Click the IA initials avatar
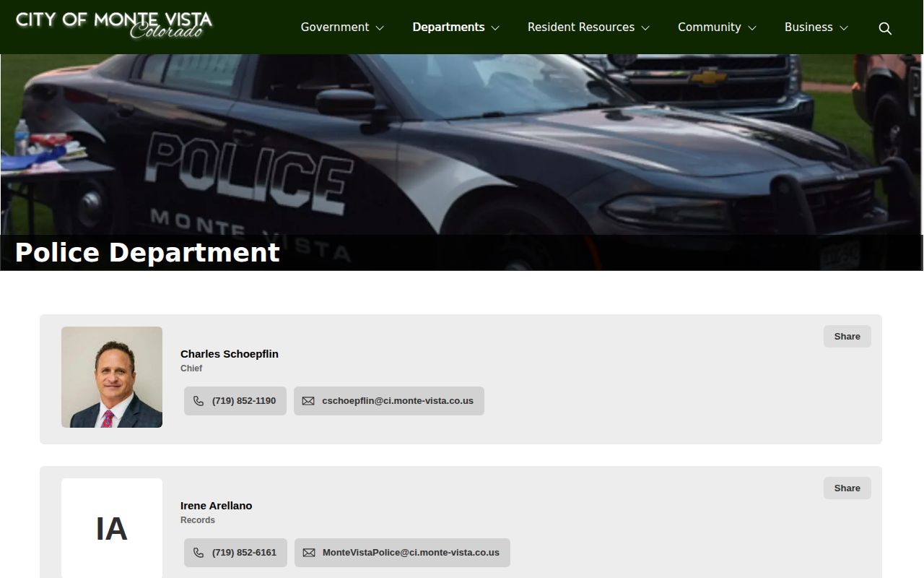Image resolution: width=924 pixels, height=578 pixels. [x=112, y=528]
